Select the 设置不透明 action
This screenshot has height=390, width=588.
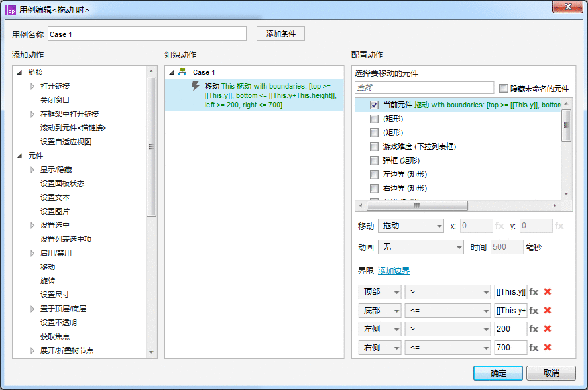tap(58, 322)
